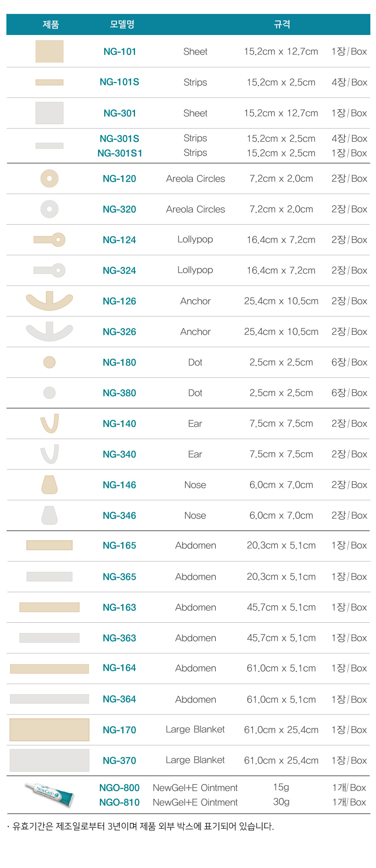Open the NG-301S1 model name link
The image size is (376, 868).
coord(120,153)
